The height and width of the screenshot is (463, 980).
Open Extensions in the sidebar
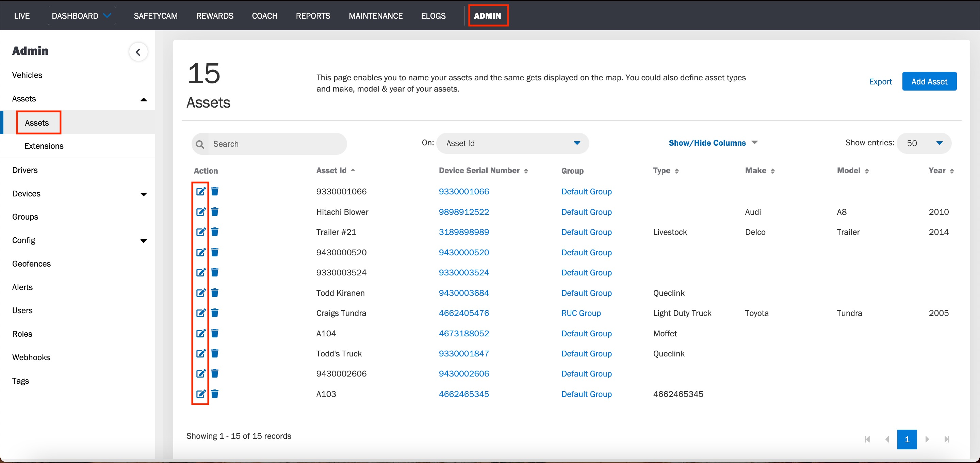coord(44,146)
